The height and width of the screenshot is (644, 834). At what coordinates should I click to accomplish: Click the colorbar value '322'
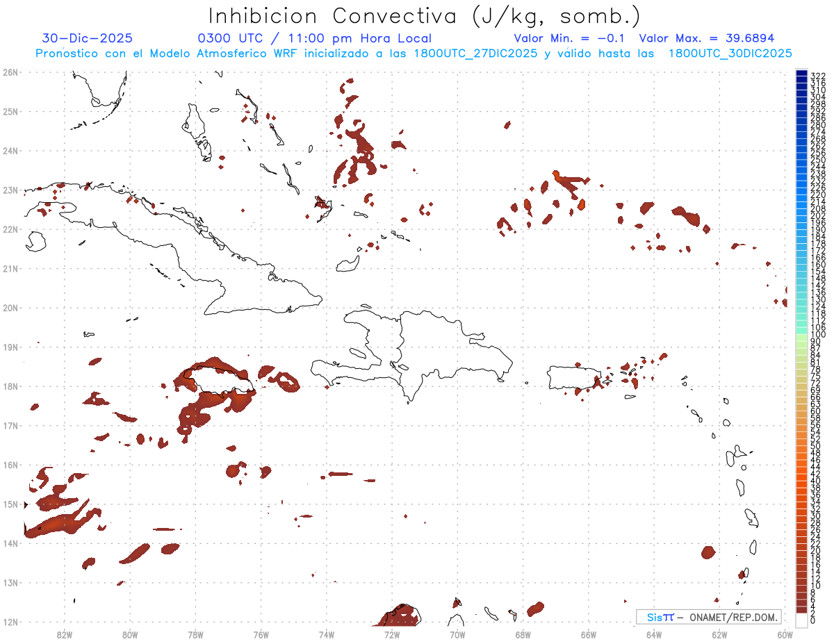tap(818, 76)
